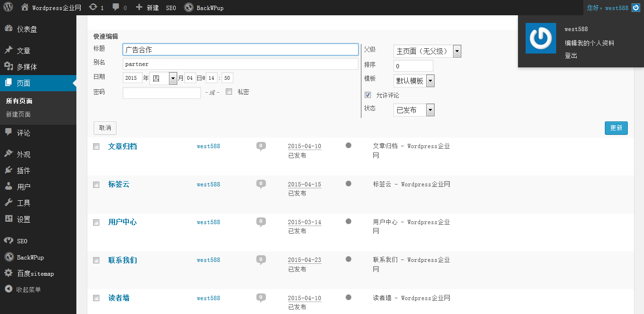644x314 pixels.
Task: Click the gray SEO status dot for 标签云
Action: pyautogui.click(x=348, y=184)
